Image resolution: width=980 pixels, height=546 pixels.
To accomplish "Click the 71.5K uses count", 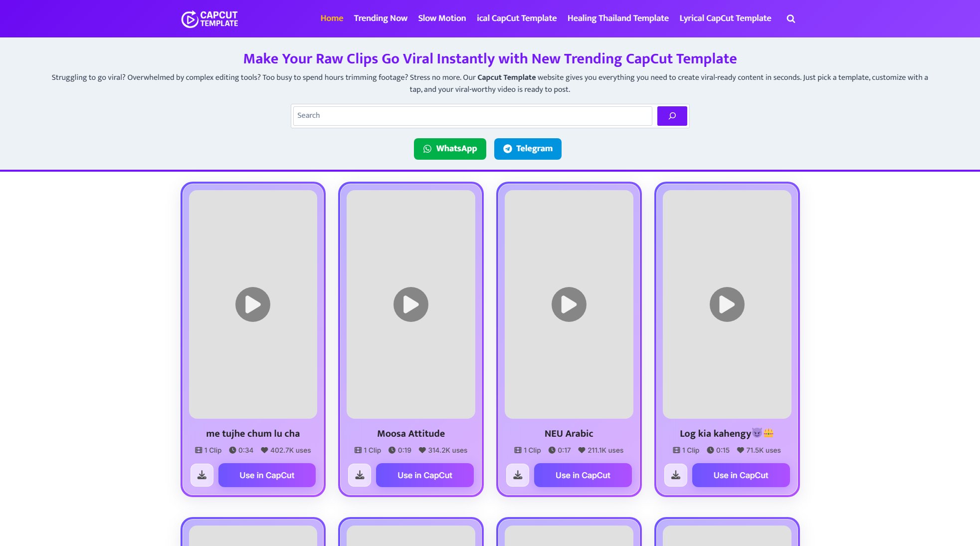I will pos(759,450).
